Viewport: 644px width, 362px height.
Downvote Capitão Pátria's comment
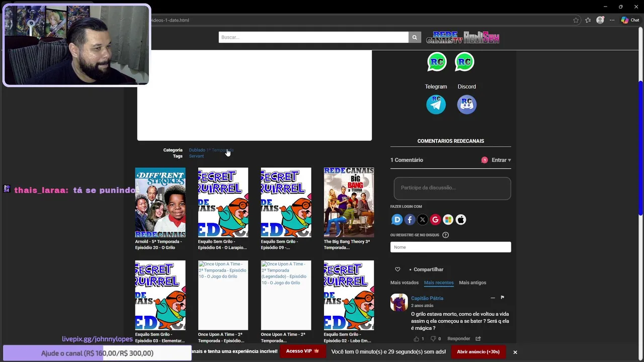(433, 339)
